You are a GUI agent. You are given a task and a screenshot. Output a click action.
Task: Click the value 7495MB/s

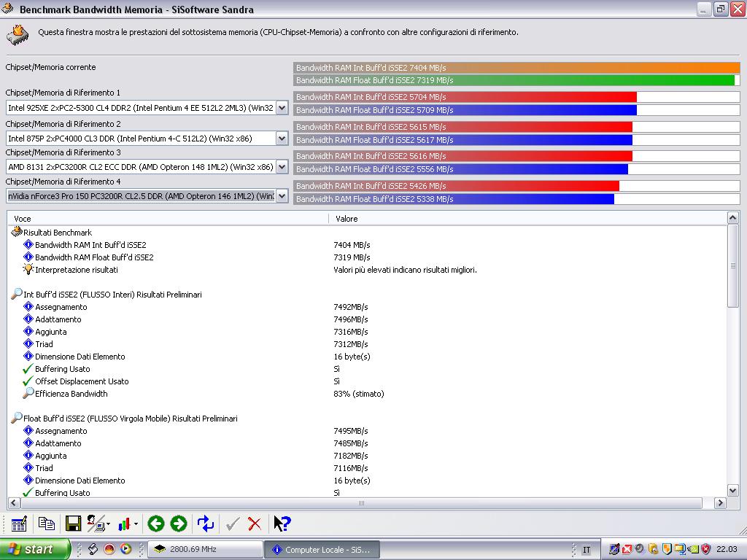(351, 431)
